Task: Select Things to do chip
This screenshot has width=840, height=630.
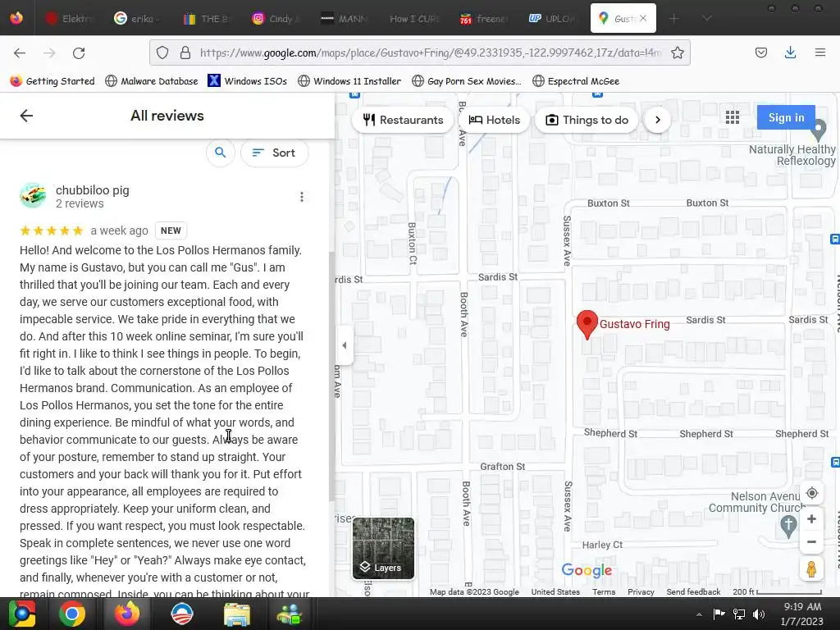Action: click(x=587, y=120)
